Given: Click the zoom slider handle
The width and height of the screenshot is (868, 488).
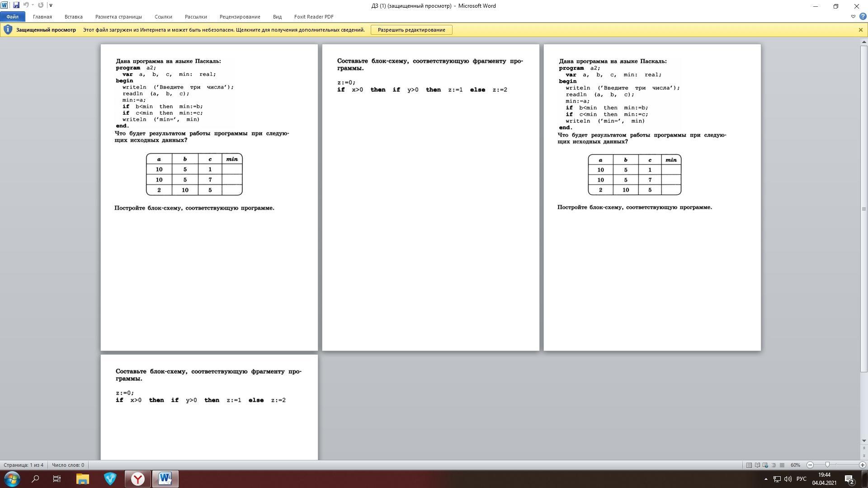Looking at the screenshot, I should 827,465.
